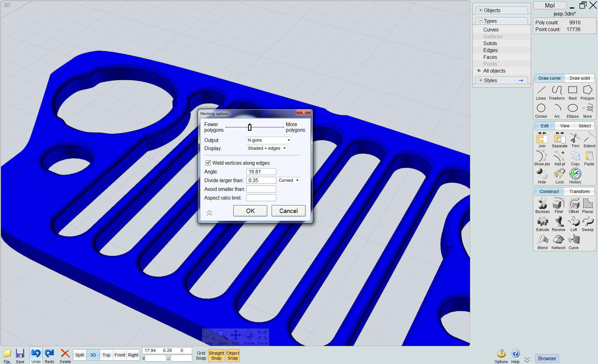
Task: Disable Object Snap toggle
Action: point(233,355)
